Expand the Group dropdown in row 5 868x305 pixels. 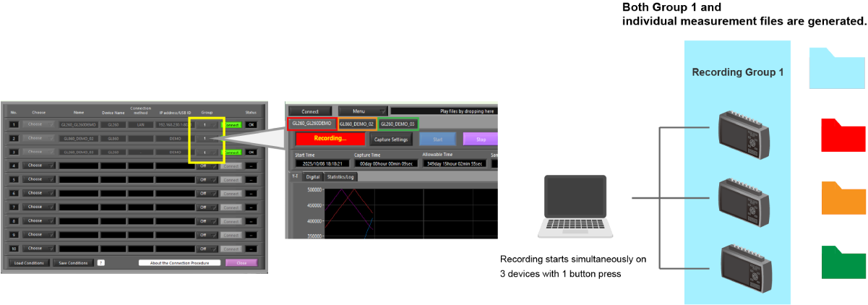(x=207, y=179)
